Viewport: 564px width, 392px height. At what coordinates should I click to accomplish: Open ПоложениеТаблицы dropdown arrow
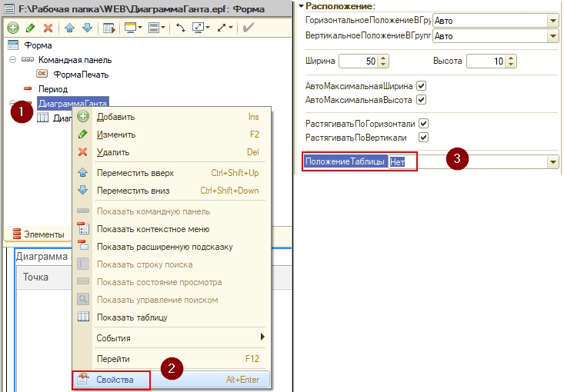(x=553, y=162)
